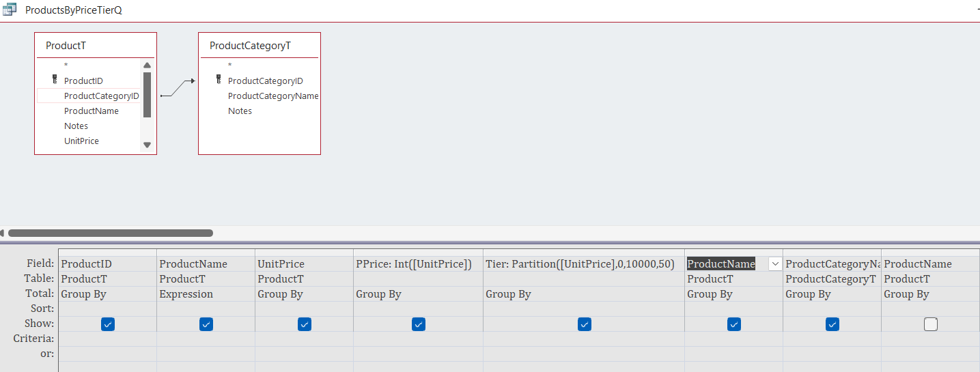Click the scroll down arrow in ProductT list

(147, 145)
